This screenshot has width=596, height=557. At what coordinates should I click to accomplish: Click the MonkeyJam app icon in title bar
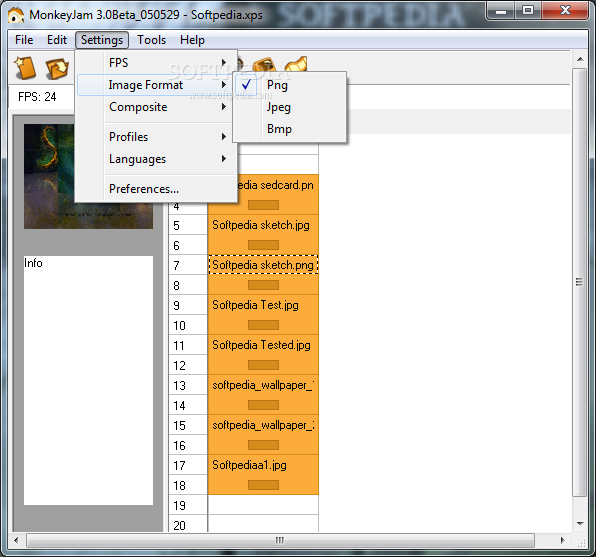click(16, 15)
